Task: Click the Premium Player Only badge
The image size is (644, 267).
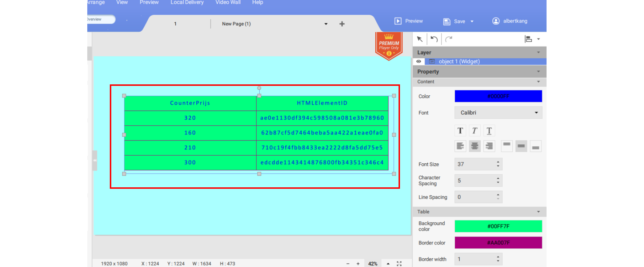Action: 389,46
